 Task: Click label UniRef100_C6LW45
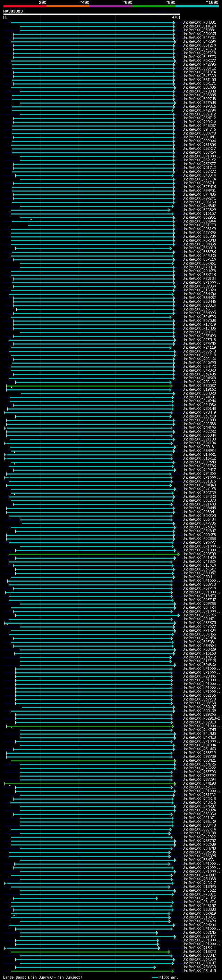(x=199, y=971)
